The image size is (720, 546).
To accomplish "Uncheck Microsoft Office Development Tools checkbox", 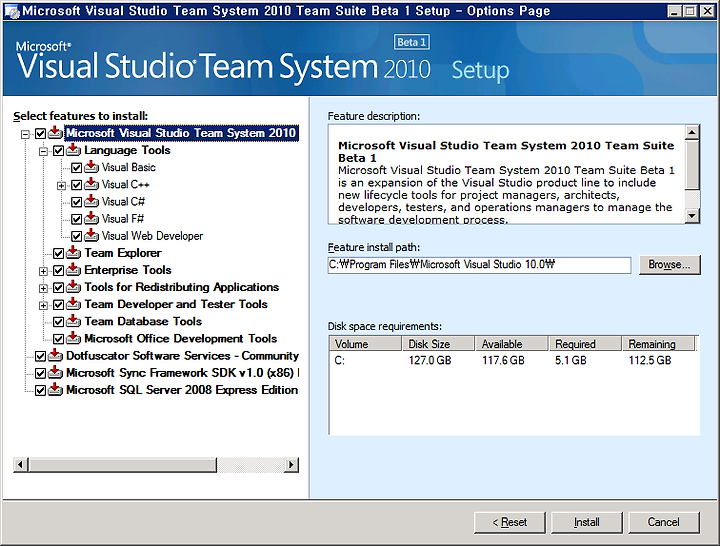I will [58, 339].
